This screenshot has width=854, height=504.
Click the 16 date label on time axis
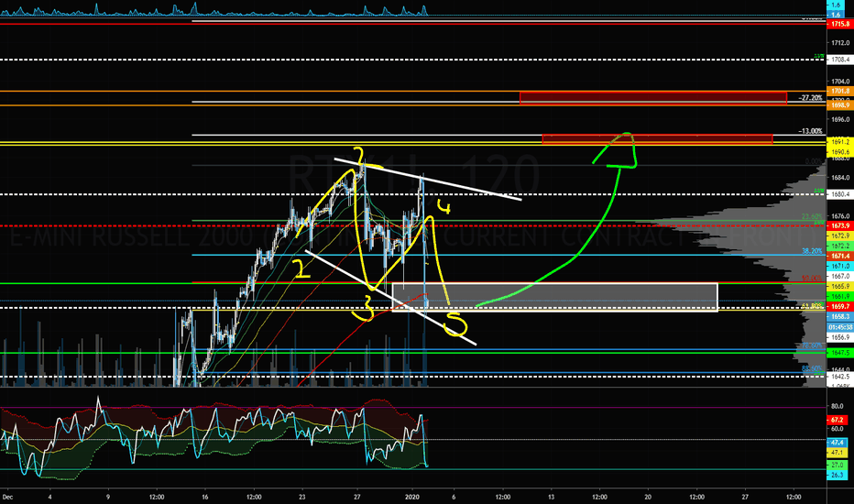pyautogui.click(x=204, y=497)
